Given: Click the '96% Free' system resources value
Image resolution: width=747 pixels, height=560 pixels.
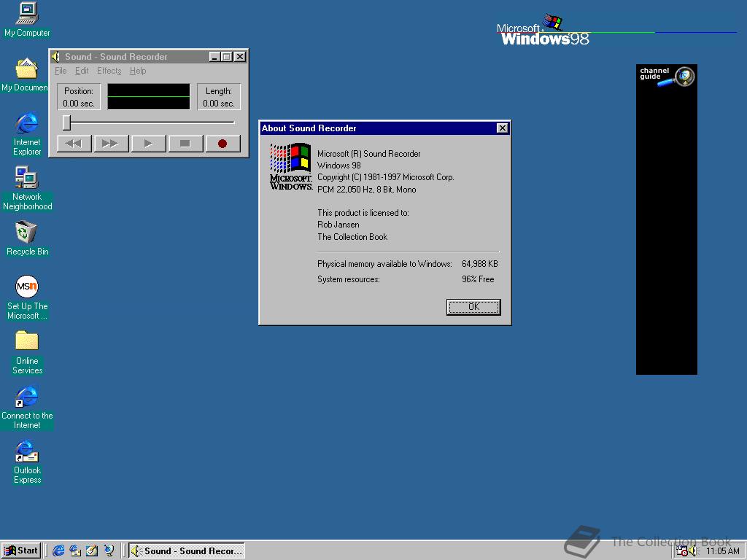Looking at the screenshot, I should (478, 279).
